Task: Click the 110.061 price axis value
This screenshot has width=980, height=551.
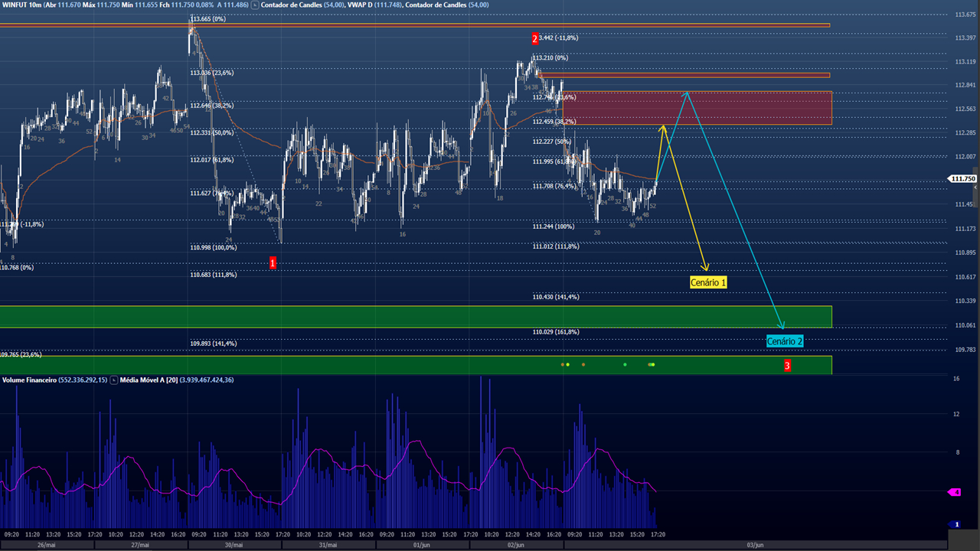Action: point(965,325)
